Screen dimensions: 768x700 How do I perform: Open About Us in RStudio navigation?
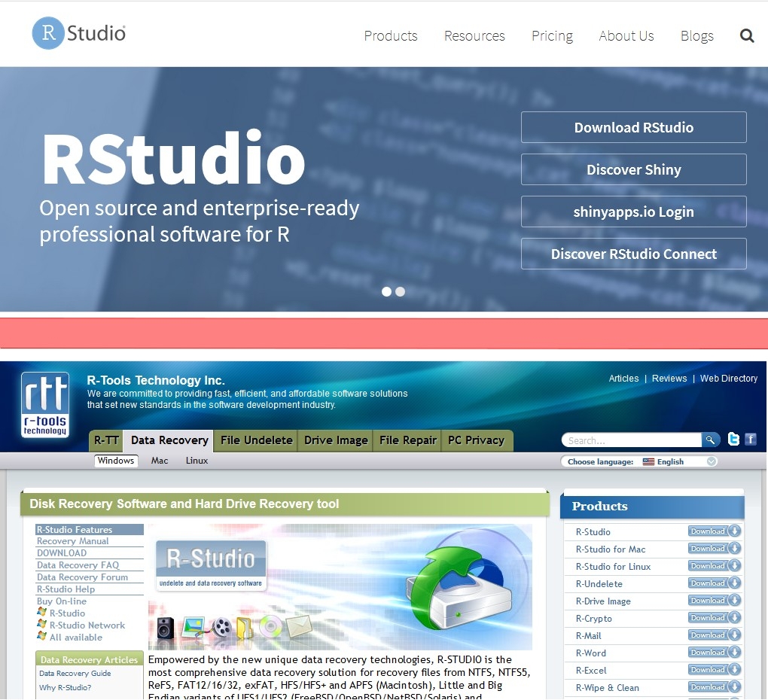click(626, 35)
